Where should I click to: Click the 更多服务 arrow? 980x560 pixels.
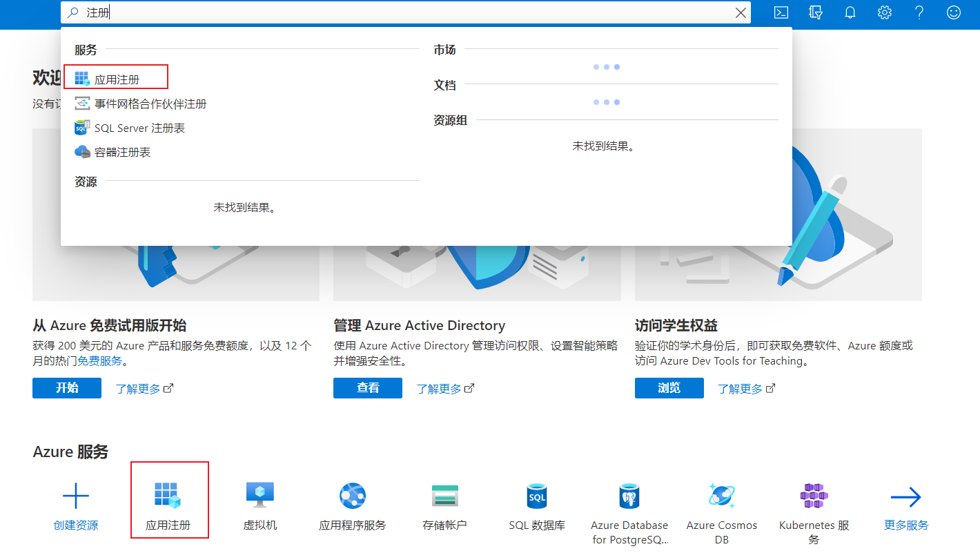[906, 496]
